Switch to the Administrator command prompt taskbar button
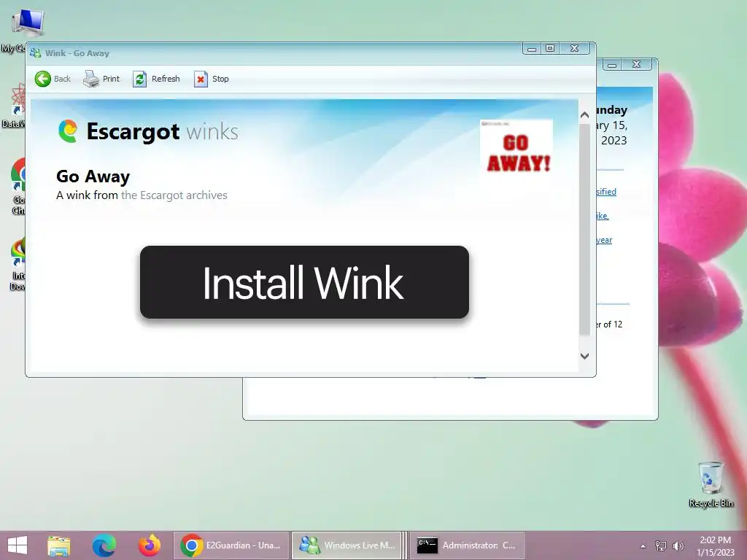 pyautogui.click(x=468, y=545)
